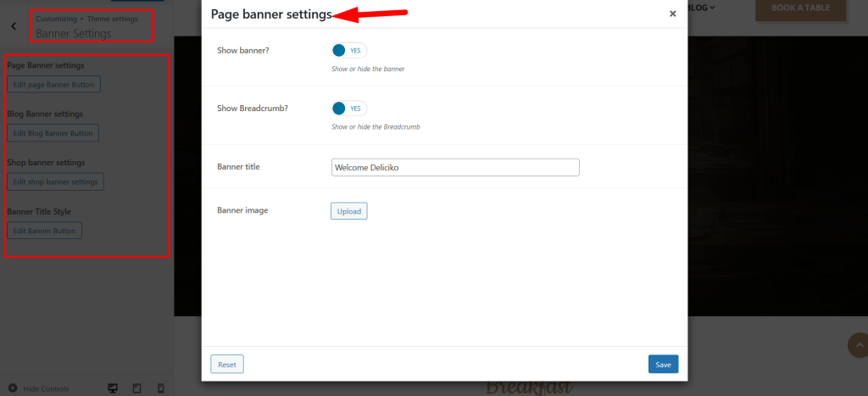Viewport: 868px width, 396px height.
Task: Switch to tablet preview icon
Action: [x=137, y=388]
